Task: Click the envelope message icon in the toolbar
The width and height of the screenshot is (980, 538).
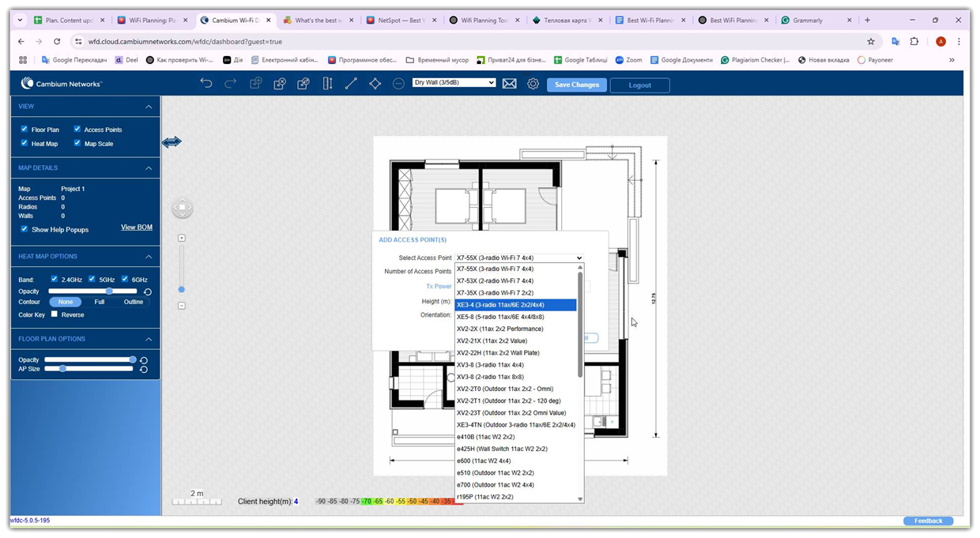Action: click(509, 82)
